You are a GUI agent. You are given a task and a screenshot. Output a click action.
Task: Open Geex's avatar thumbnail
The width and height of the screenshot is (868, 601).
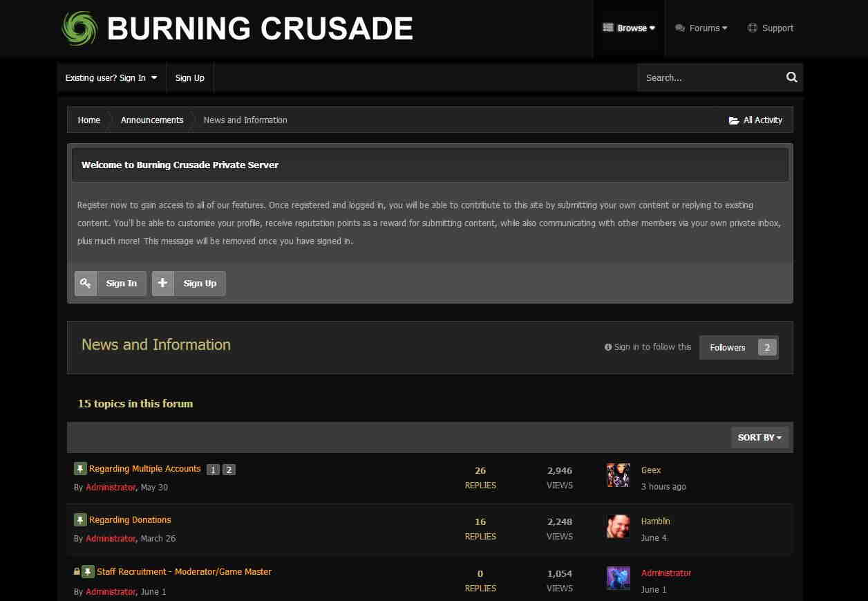point(618,475)
